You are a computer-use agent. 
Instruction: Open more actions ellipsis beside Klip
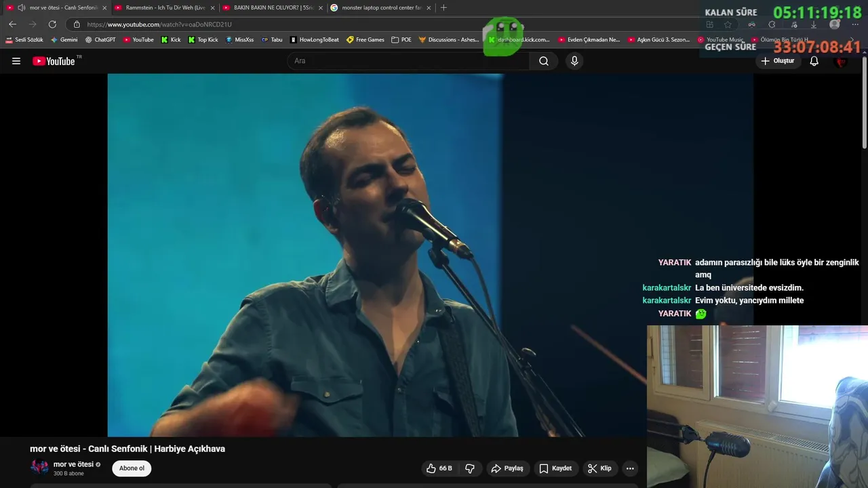(x=630, y=468)
